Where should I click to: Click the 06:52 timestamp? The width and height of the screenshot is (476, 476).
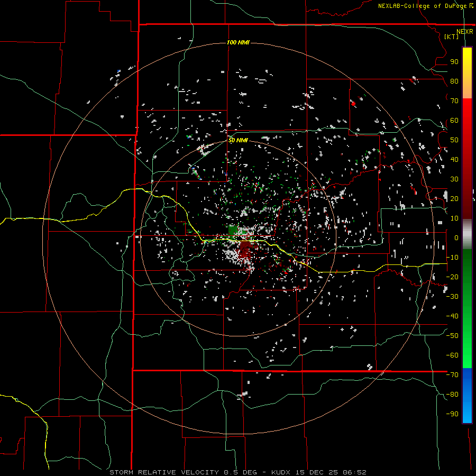354,472
